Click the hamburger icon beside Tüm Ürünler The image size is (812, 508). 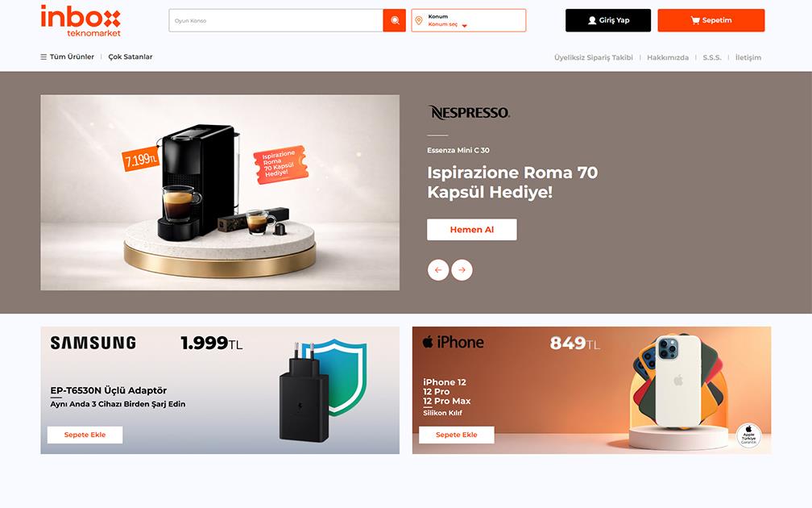click(x=43, y=57)
